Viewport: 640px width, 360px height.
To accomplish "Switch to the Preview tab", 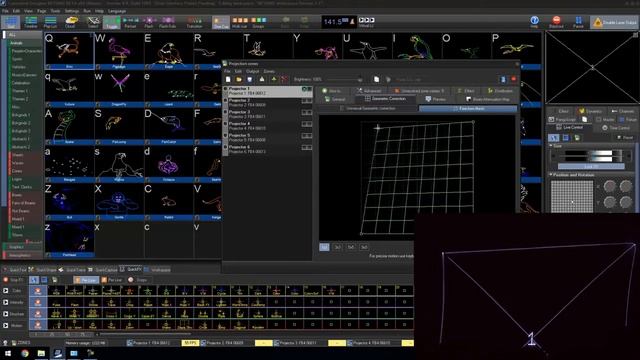I will click(436, 99).
